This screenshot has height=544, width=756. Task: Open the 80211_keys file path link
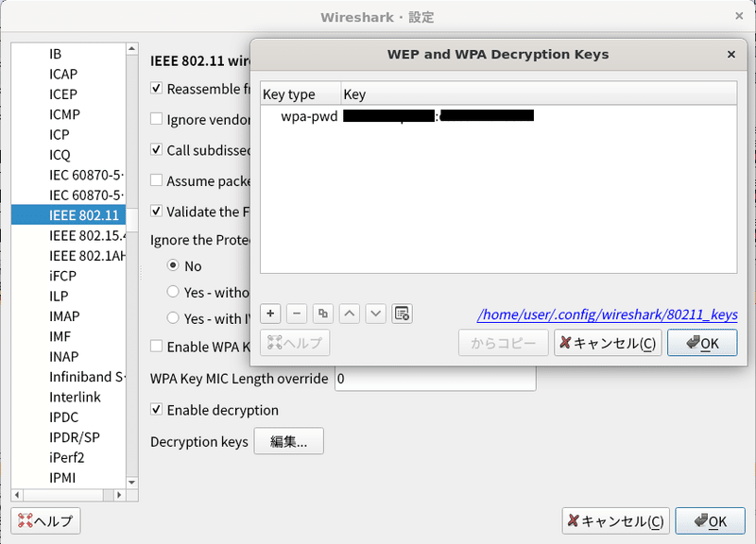[x=607, y=314]
